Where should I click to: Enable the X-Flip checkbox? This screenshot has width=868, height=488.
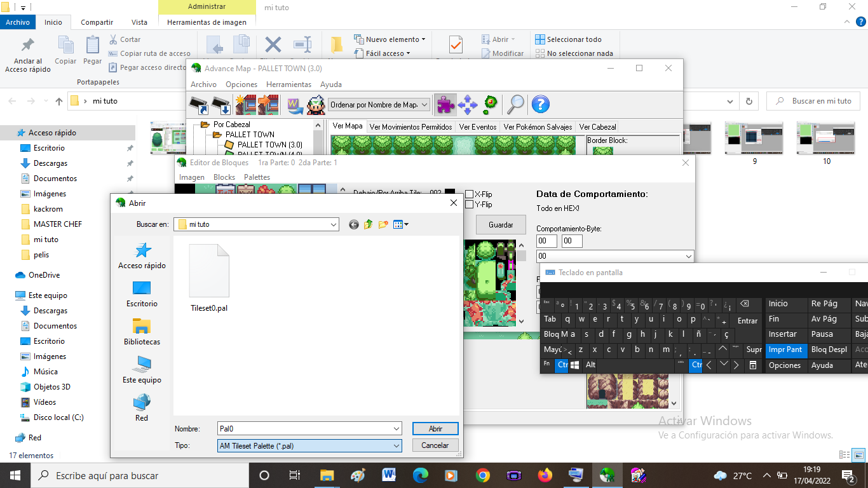point(470,194)
